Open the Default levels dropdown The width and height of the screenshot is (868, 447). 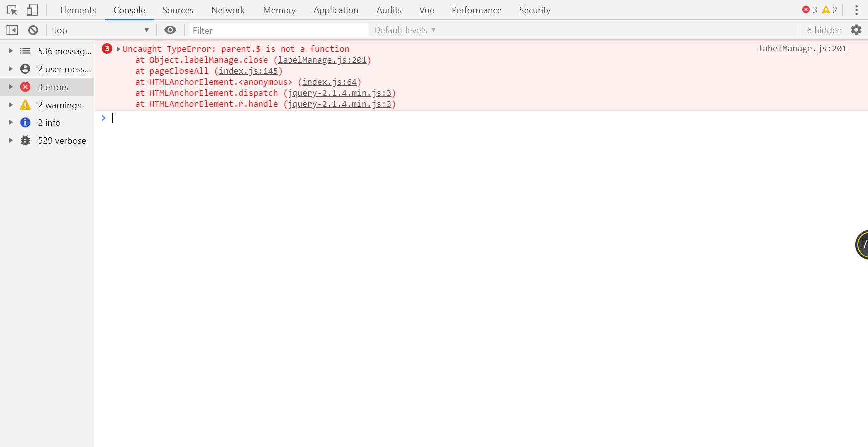(405, 30)
